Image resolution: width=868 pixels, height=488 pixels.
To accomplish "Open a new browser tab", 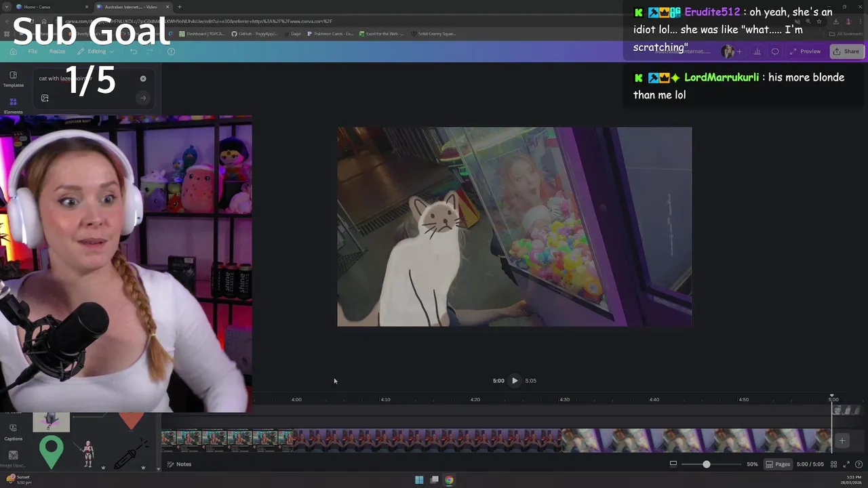I will 179,7.
